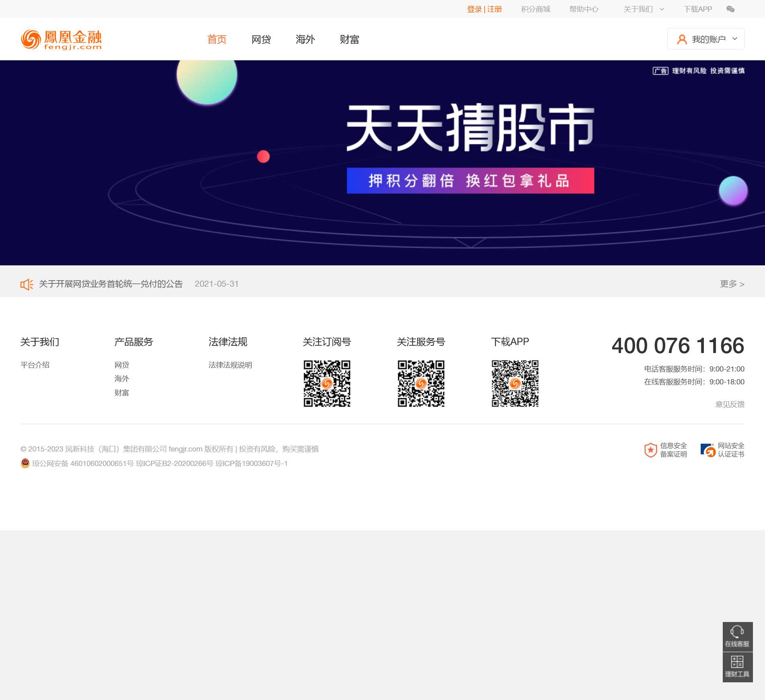Screen dimensions: 765x700
Task: Select the 首页 navigation tab
Action: pyautogui.click(x=217, y=39)
